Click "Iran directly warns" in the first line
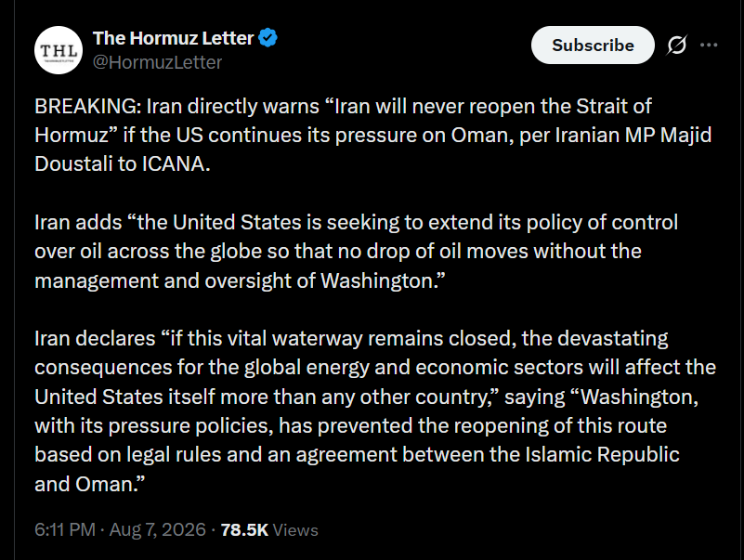744x560 pixels. (x=232, y=106)
